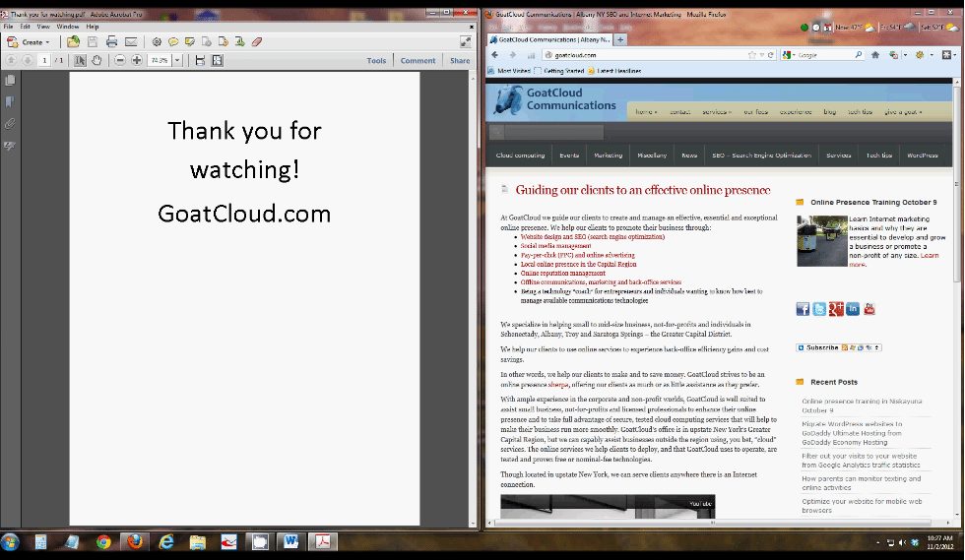Click the eraser redaction icon in Acrobat
Image resolution: width=965 pixels, height=560 pixels.
tap(257, 42)
